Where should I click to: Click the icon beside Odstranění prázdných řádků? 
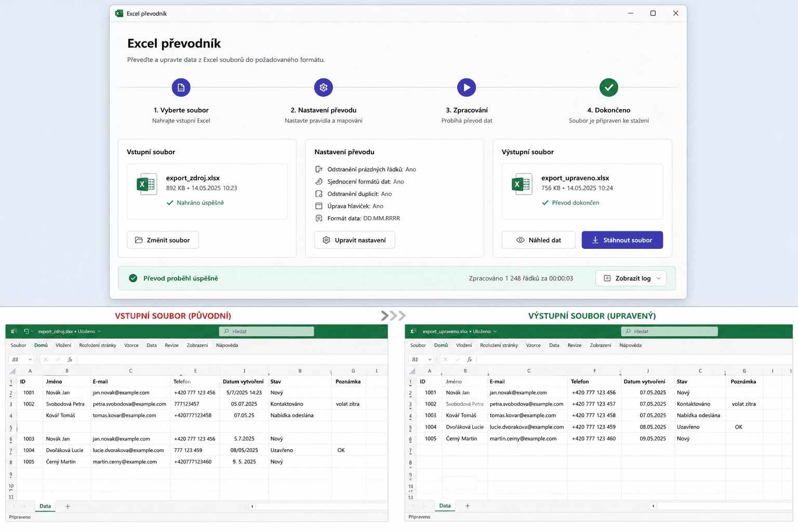click(319, 169)
